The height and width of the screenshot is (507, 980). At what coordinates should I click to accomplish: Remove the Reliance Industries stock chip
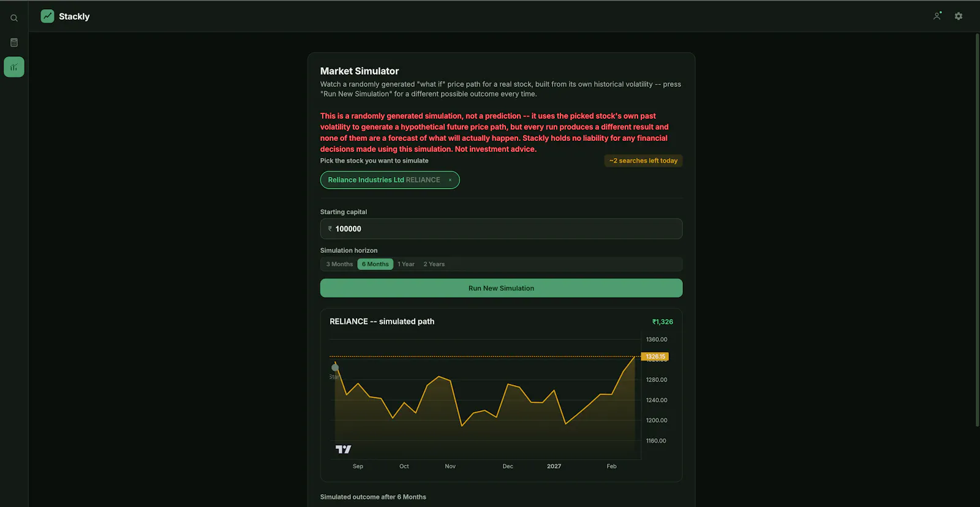pos(450,180)
